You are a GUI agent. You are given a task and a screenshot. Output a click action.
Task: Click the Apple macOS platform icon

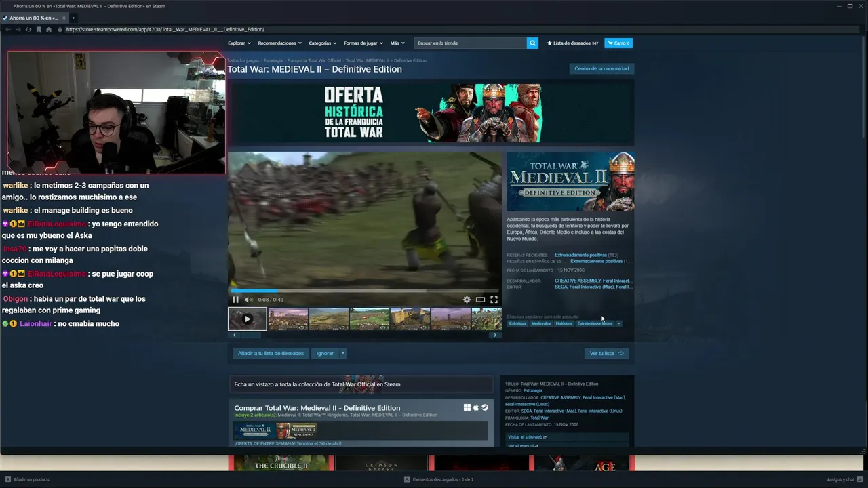476,407
